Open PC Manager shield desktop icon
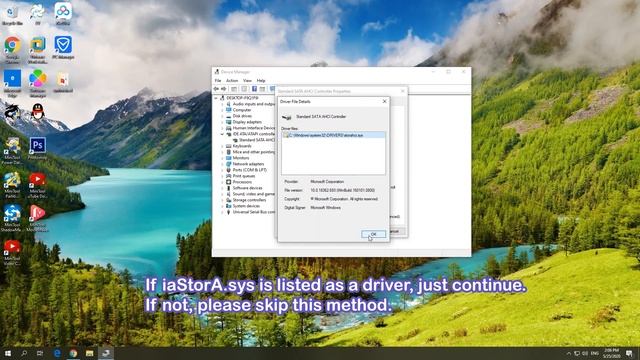Viewport: 640px width, 360px height. 63,48
